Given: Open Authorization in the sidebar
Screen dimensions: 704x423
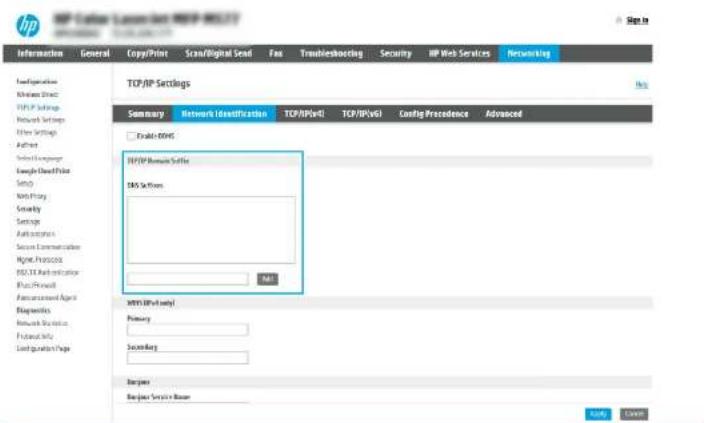Looking at the screenshot, I should (x=35, y=234).
